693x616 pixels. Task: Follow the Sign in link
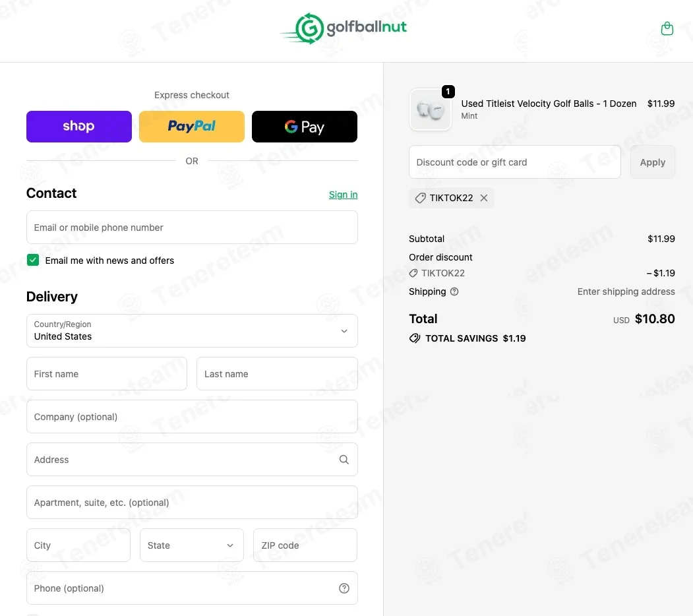click(x=343, y=195)
